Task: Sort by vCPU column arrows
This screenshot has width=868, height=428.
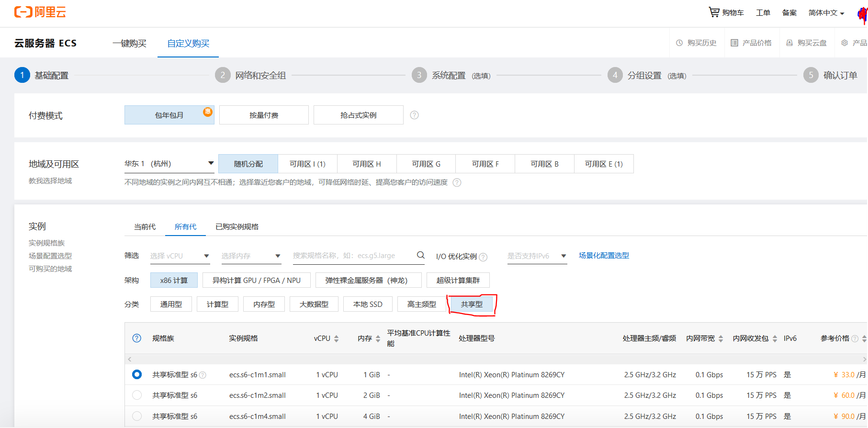Action: (337, 338)
